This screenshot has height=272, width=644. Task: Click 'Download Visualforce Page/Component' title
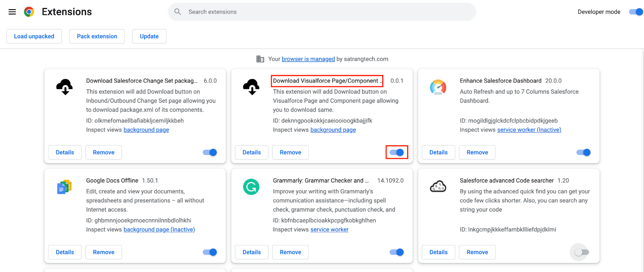click(327, 80)
